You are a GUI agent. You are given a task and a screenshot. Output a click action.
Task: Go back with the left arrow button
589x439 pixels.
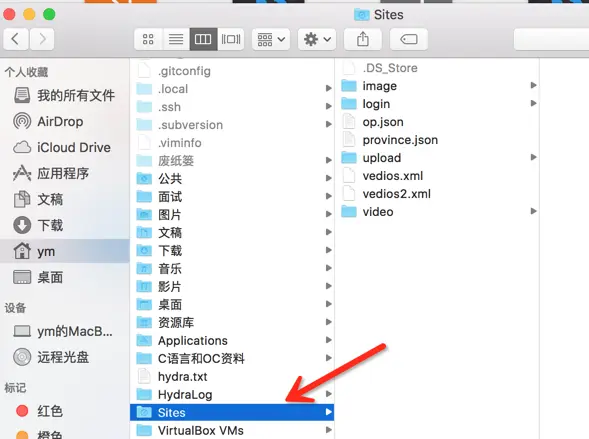coord(16,39)
